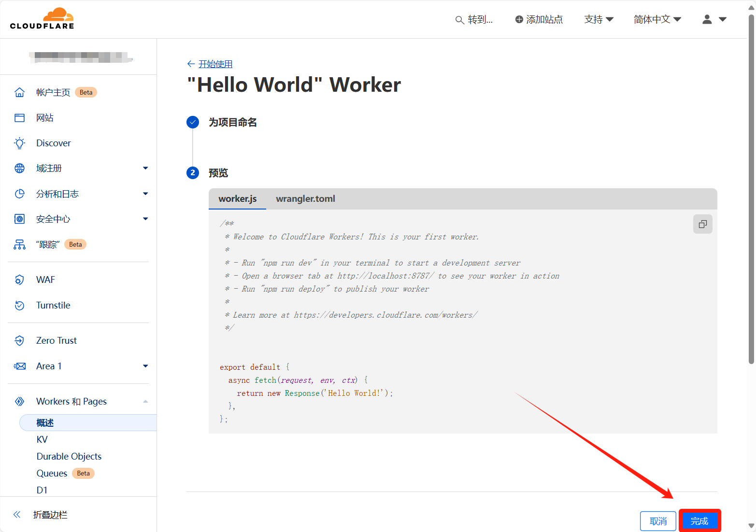This screenshot has height=532, width=756.
Task: Expand the 域注册 submenu arrow
Action: tap(145, 168)
